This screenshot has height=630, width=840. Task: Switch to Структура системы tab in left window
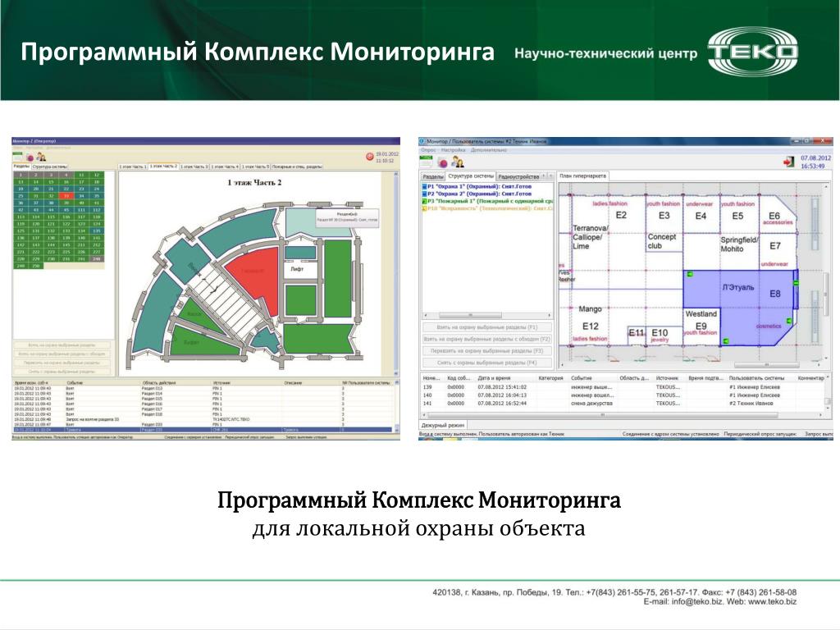click(x=50, y=167)
